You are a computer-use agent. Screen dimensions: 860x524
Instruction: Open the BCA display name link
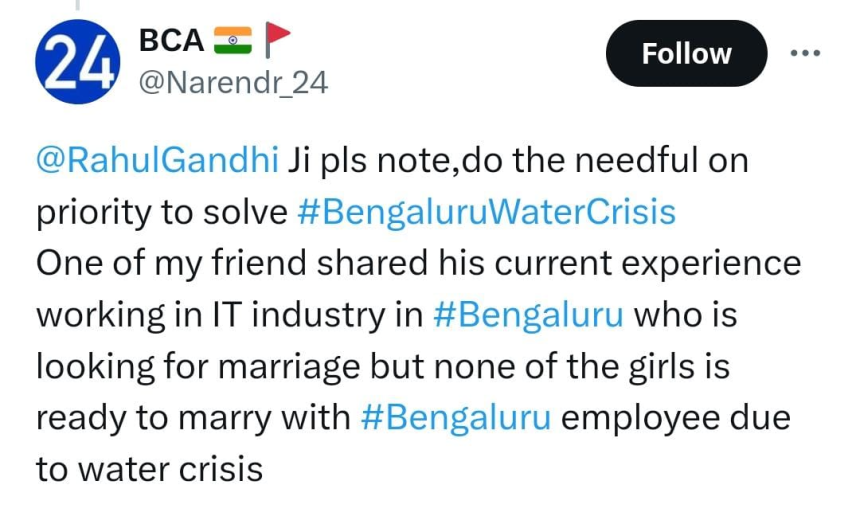click(x=172, y=40)
